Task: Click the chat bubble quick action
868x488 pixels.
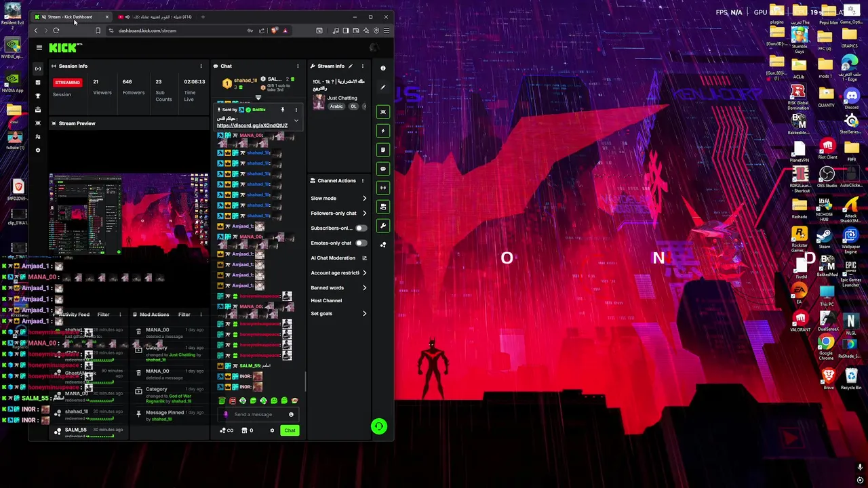Action: [x=383, y=169]
